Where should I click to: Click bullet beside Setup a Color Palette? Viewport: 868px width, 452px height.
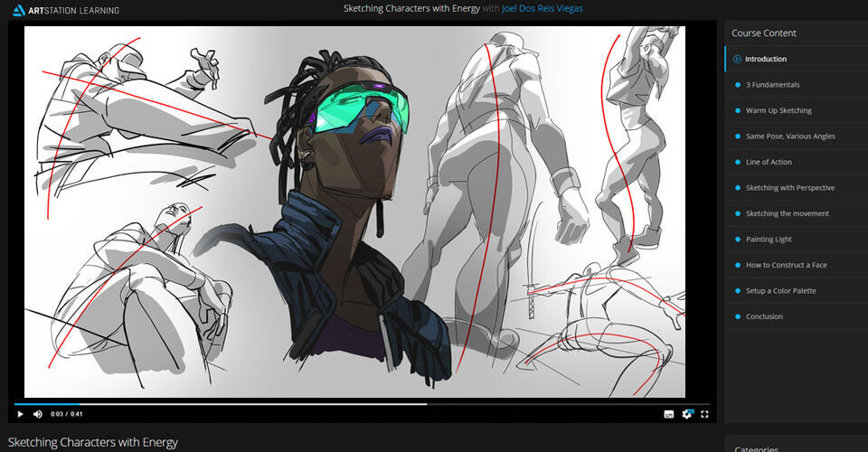tap(738, 291)
